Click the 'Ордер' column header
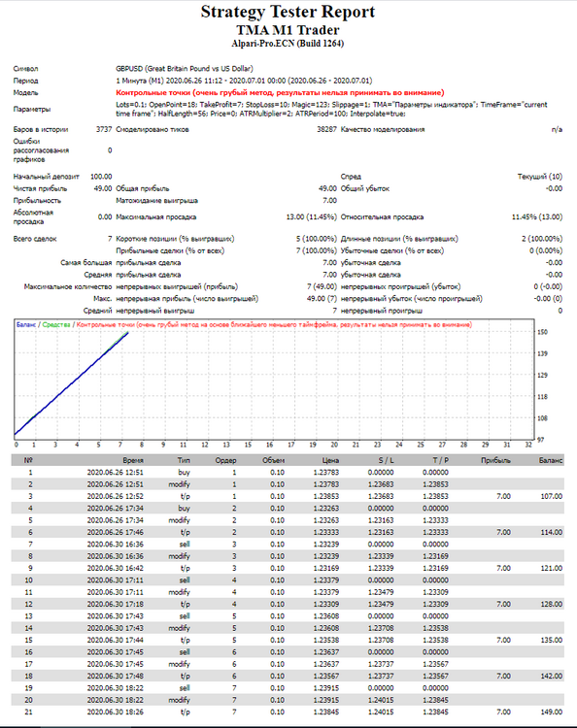This screenshot has height=728, width=577. coord(225,460)
